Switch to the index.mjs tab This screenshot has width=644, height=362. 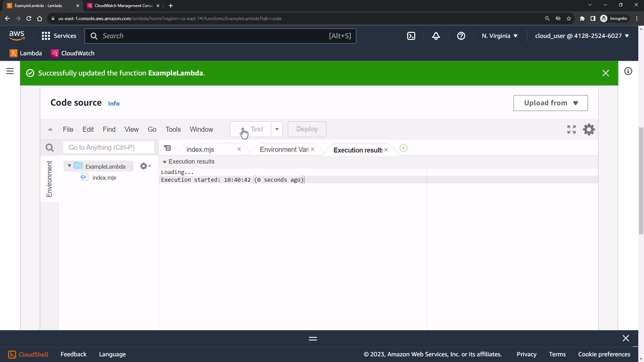pos(200,149)
